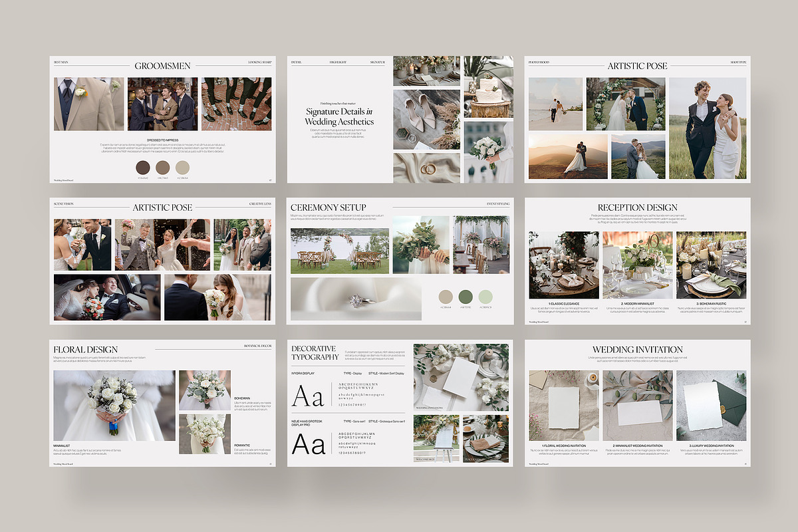This screenshot has width=798, height=532.
Task: Select the dark green swatch on Ceremony Setup slide
Action: click(x=466, y=296)
